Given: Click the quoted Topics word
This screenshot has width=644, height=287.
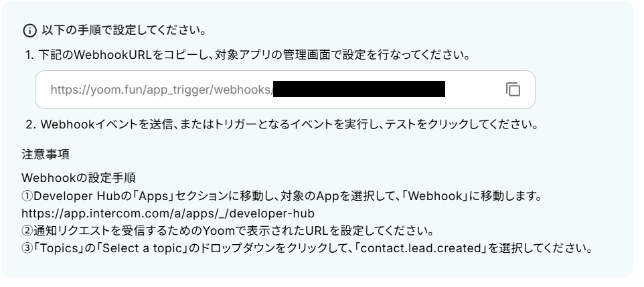Looking at the screenshot, I should pyautogui.click(x=58, y=248).
